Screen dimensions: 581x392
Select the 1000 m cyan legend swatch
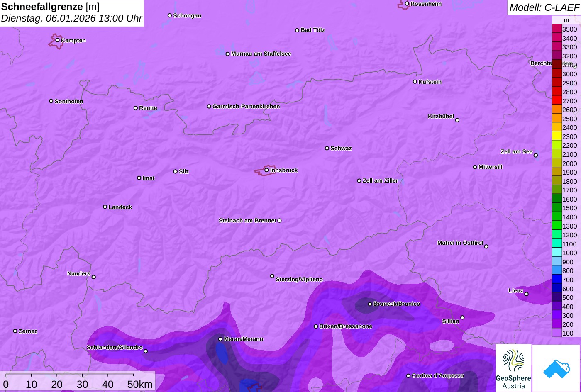point(557,252)
